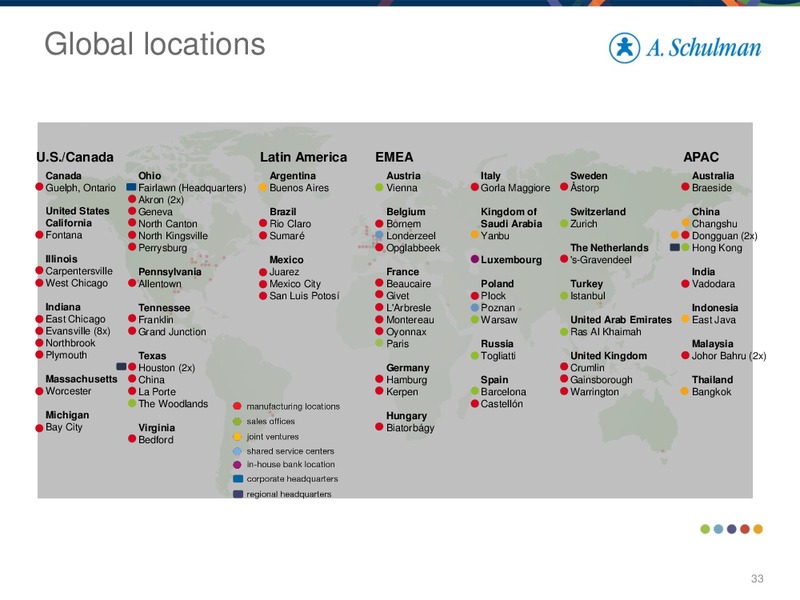
Task: Click the orange joint ventures legend dot
Action: [237, 437]
